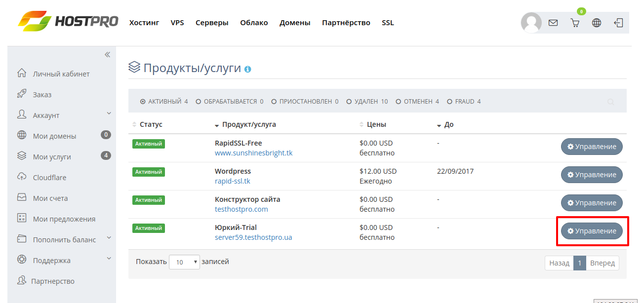Viewport: 644px width, 303px height.
Task: Select page 1 in pagination
Action: click(x=580, y=263)
